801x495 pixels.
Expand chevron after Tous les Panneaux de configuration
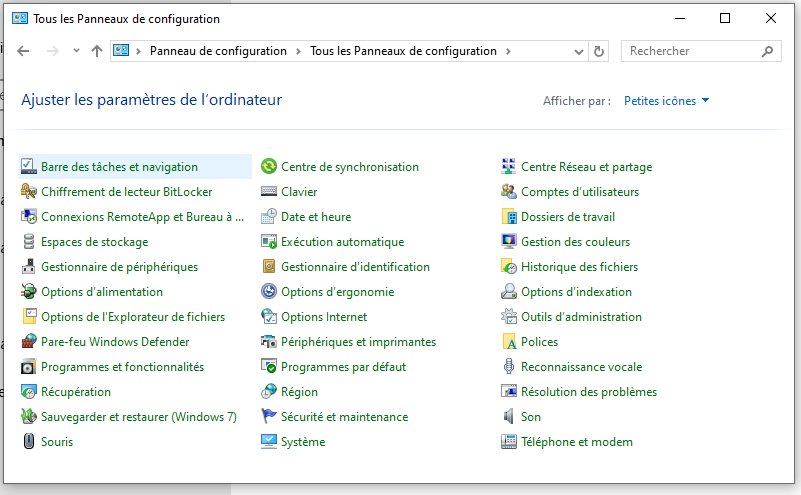pyautogui.click(x=508, y=52)
